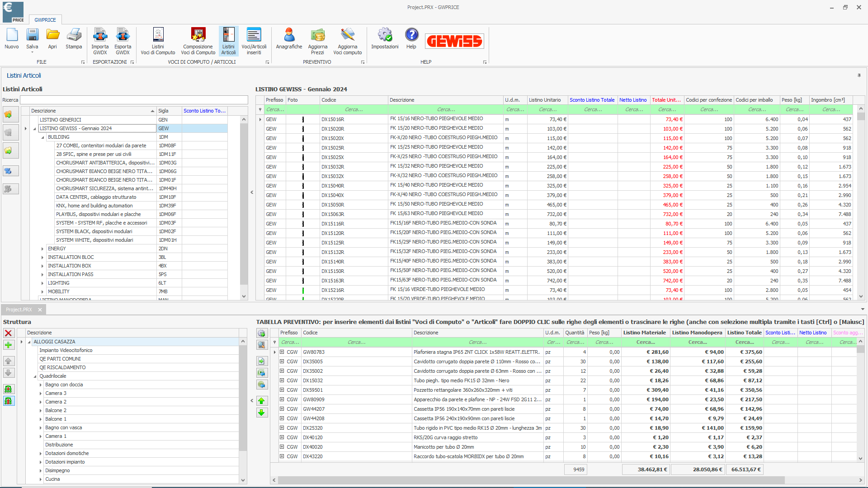Sort price list by the Codice column header
This screenshot has width=868, height=488.
click(354, 100)
